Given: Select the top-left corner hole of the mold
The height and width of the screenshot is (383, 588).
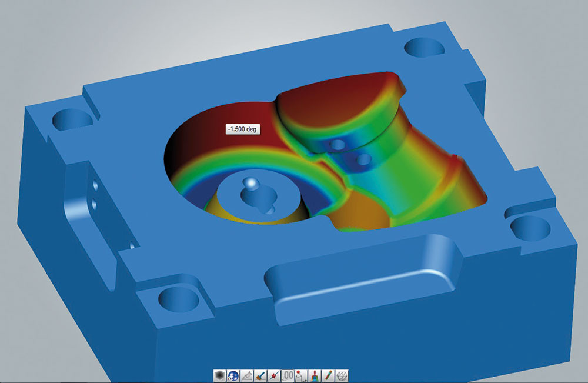Looking at the screenshot, I should 72,119.
